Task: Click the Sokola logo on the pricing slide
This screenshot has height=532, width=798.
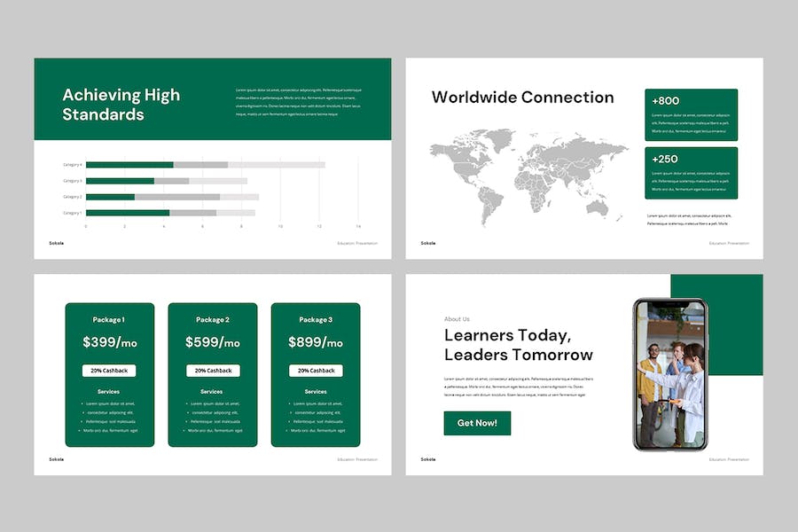Action: 56,459
